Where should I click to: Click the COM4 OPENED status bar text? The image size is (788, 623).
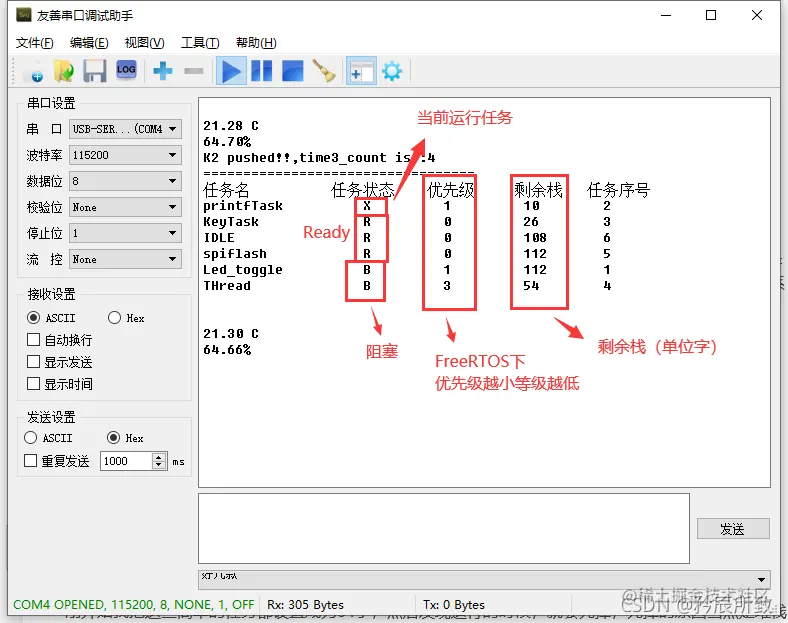click(x=134, y=604)
